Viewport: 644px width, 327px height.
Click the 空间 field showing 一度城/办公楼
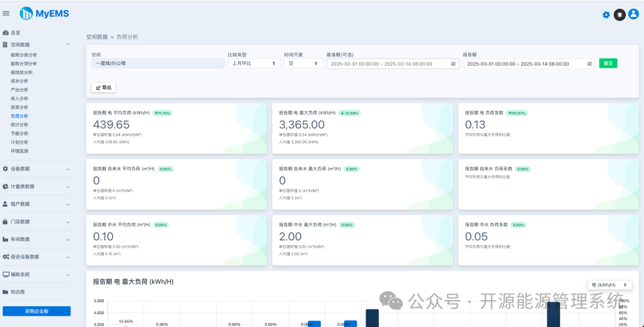coord(158,63)
